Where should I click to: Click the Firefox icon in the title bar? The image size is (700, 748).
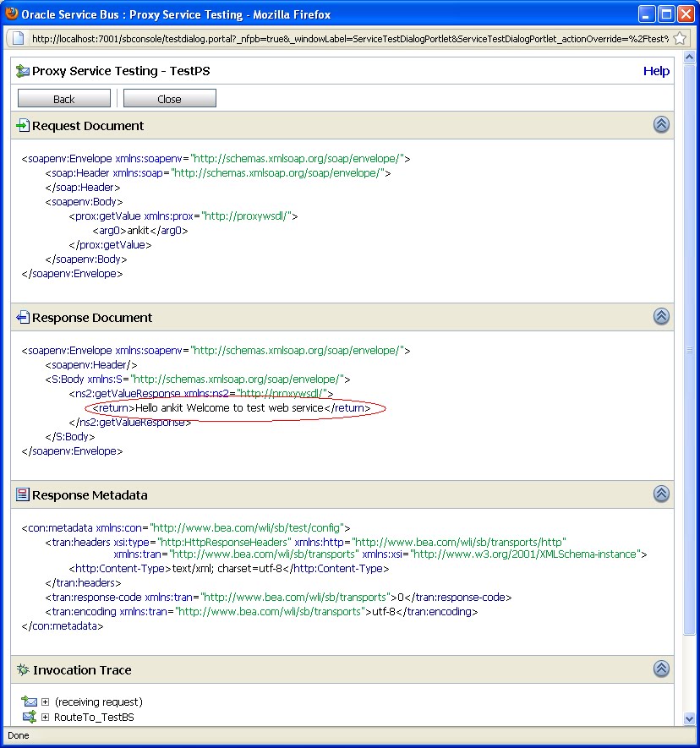point(11,14)
